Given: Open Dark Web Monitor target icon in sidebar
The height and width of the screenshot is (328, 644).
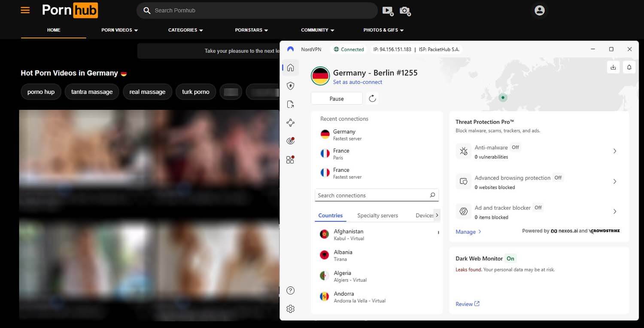Looking at the screenshot, I should [291, 141].
